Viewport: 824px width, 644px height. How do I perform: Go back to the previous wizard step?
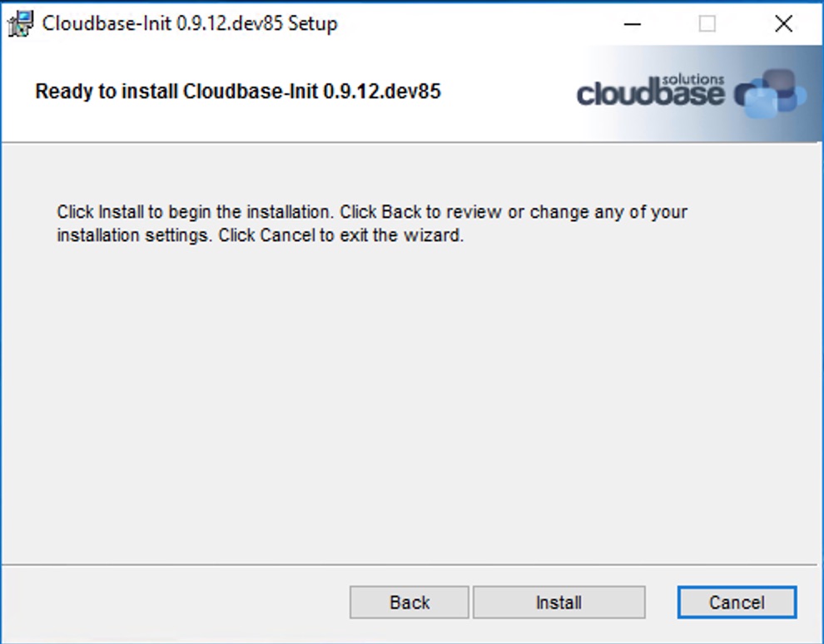(410, 602)
